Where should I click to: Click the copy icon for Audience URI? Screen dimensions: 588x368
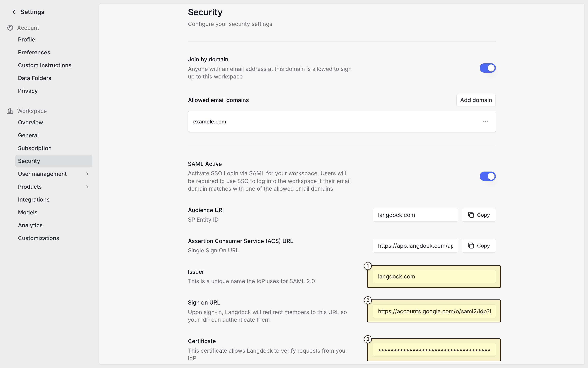(x=471, y=215)
